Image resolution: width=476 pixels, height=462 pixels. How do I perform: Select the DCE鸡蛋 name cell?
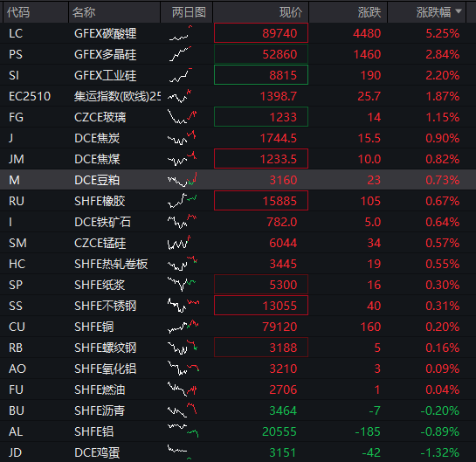click(97, 452)
